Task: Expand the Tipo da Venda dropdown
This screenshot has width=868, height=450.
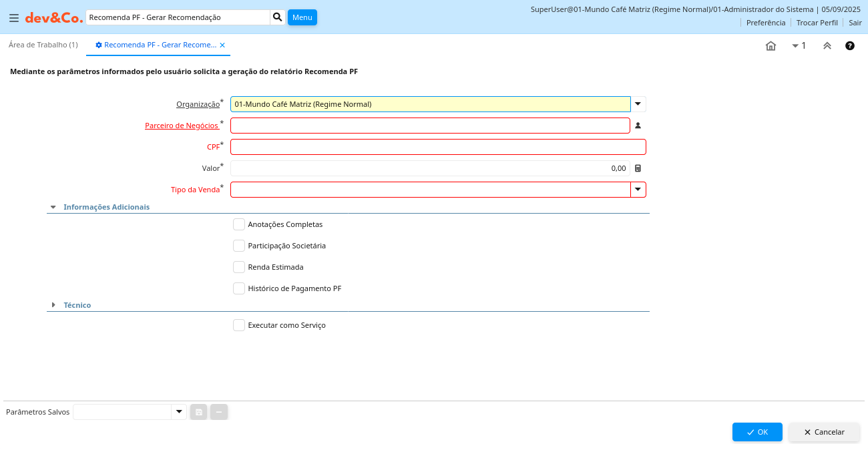Action: click(638, 190)
